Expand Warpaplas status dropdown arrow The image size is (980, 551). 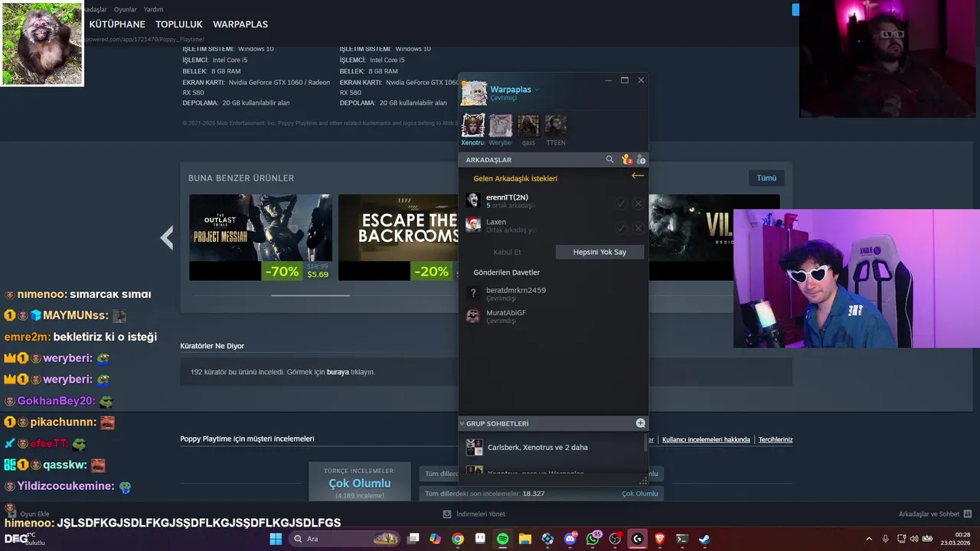[537, 90]
